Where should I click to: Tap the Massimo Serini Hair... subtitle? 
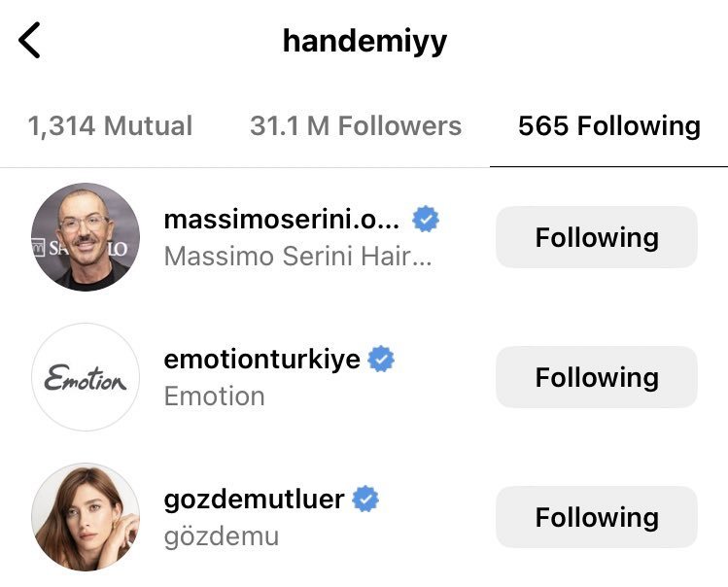297,256
